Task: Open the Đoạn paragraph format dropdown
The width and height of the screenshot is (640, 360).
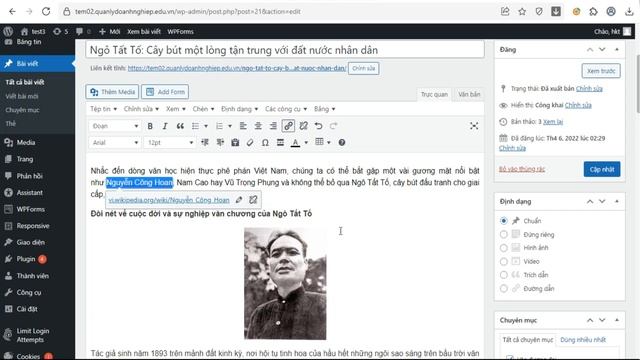Action: tap(115, 126)
